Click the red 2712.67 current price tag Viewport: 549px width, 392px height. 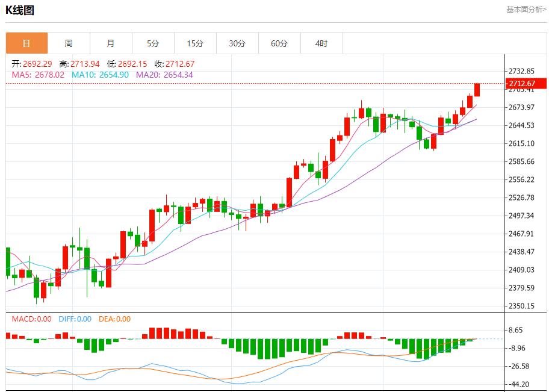click(521, 83)
